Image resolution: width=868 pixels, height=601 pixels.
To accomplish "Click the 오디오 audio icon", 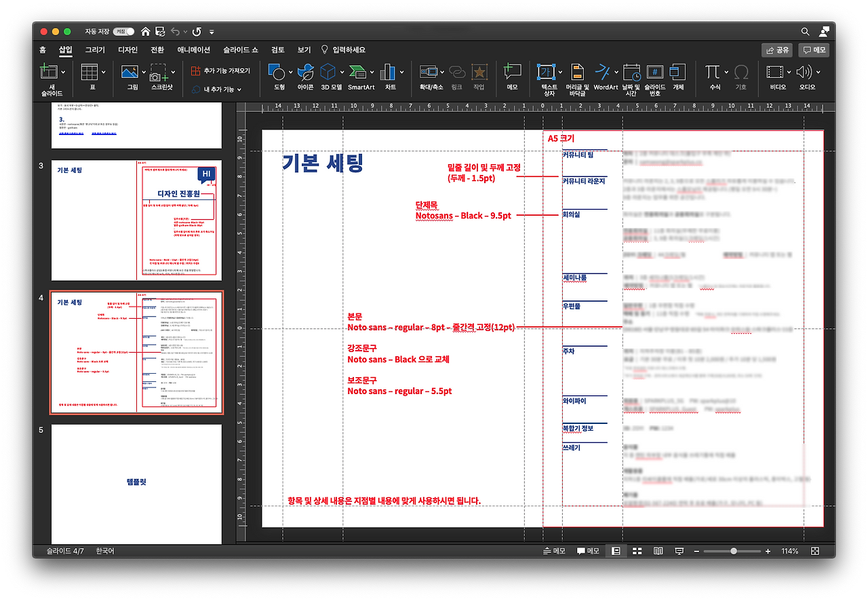I will pos(804,72).
